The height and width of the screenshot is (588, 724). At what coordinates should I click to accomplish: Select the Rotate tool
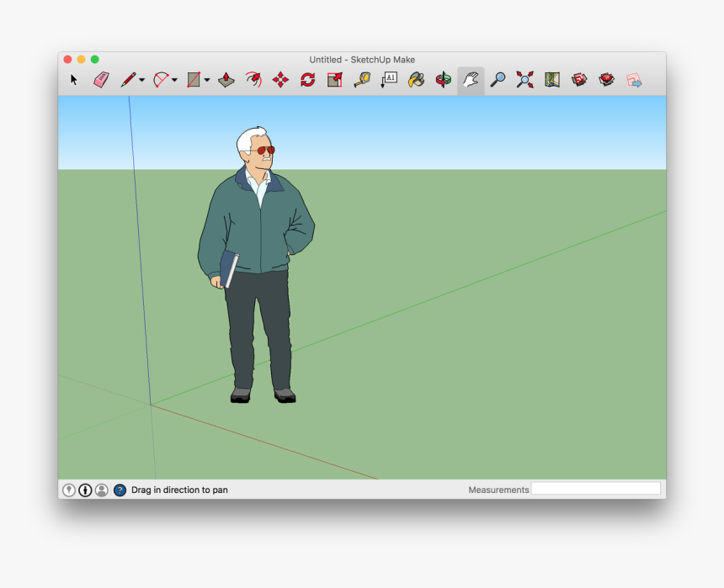[307, 80]
